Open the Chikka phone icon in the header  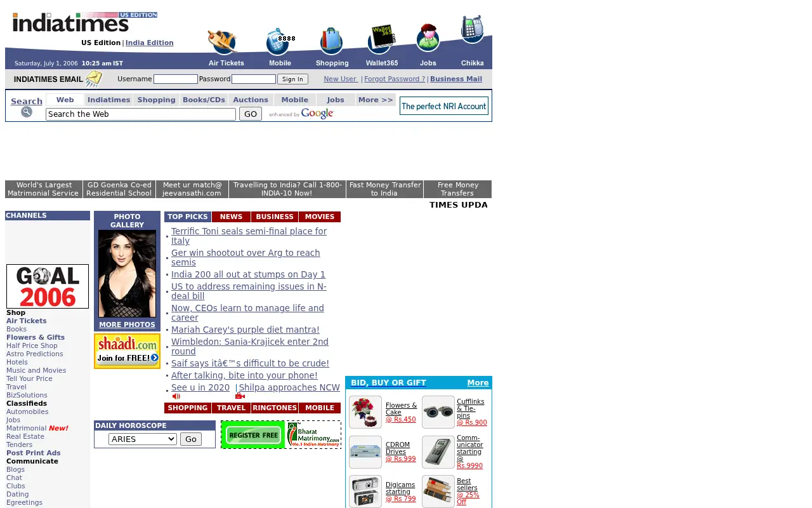pos(473,29)
